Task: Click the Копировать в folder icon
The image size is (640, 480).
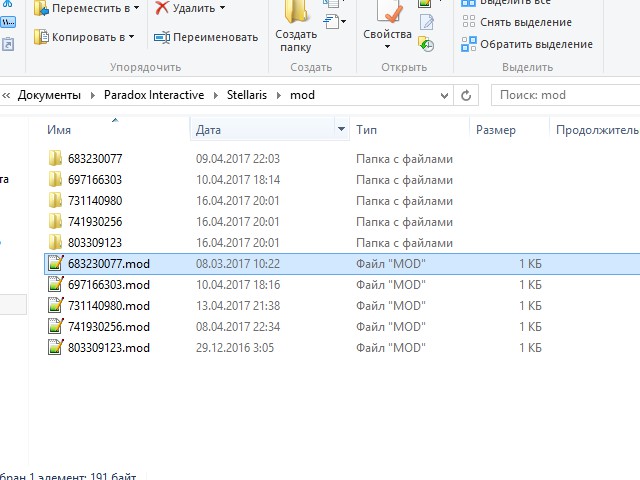Action: [41, 37]
